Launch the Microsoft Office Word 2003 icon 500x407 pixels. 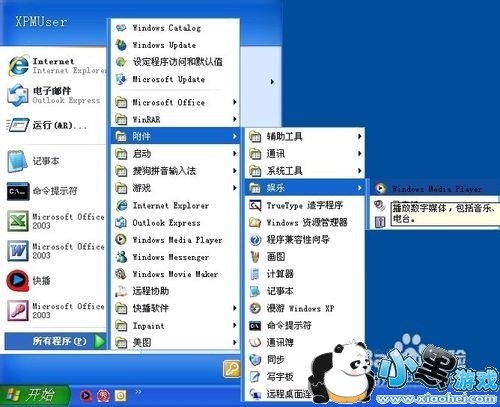(x=18, y=251)
